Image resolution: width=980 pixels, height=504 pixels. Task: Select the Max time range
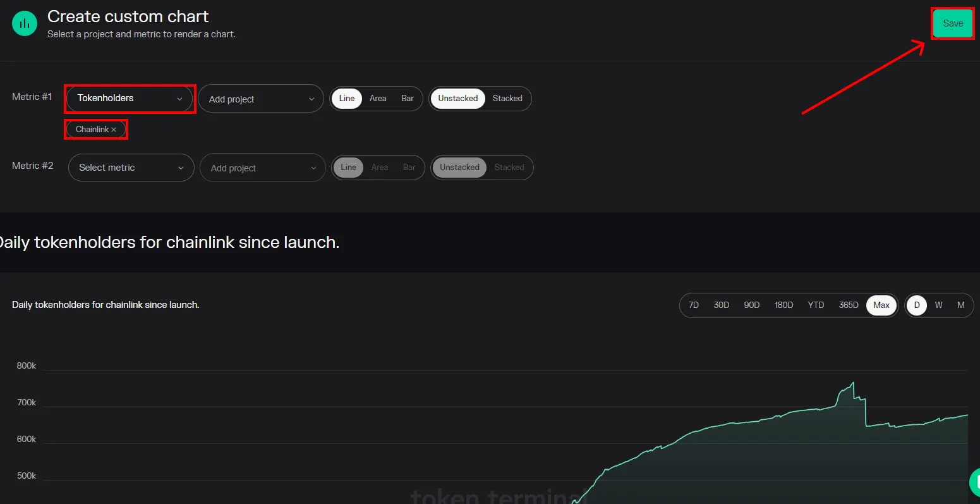point(881,305)
